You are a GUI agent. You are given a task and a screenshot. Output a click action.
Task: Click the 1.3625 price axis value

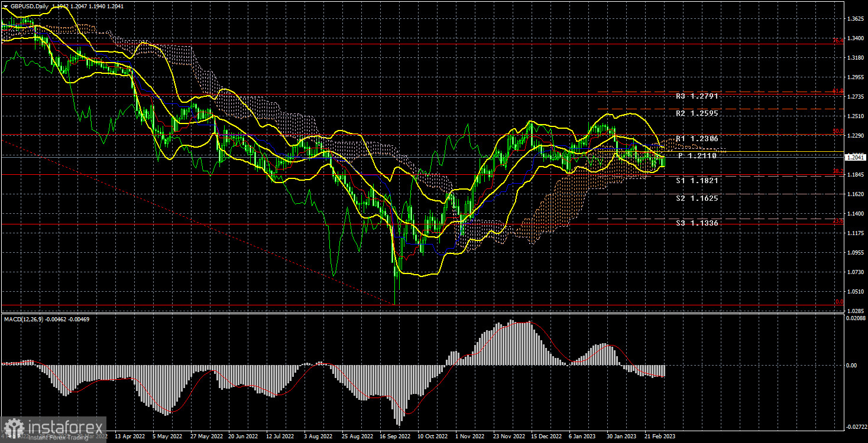(x=855, y=19)
